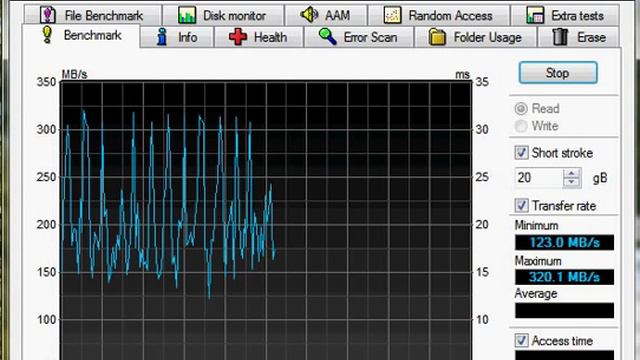640x360 pixels.
Task: Switch to the Random Access tab
Action: tap(439, 16)
